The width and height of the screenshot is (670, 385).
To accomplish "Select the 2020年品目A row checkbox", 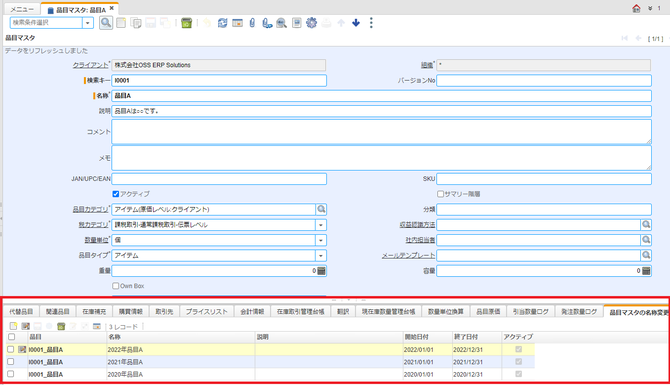I will coord(11,374).
